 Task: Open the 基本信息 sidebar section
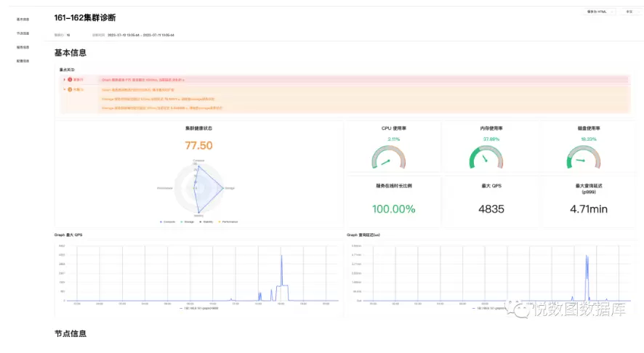pyautogui.click(x=23, y=19)
